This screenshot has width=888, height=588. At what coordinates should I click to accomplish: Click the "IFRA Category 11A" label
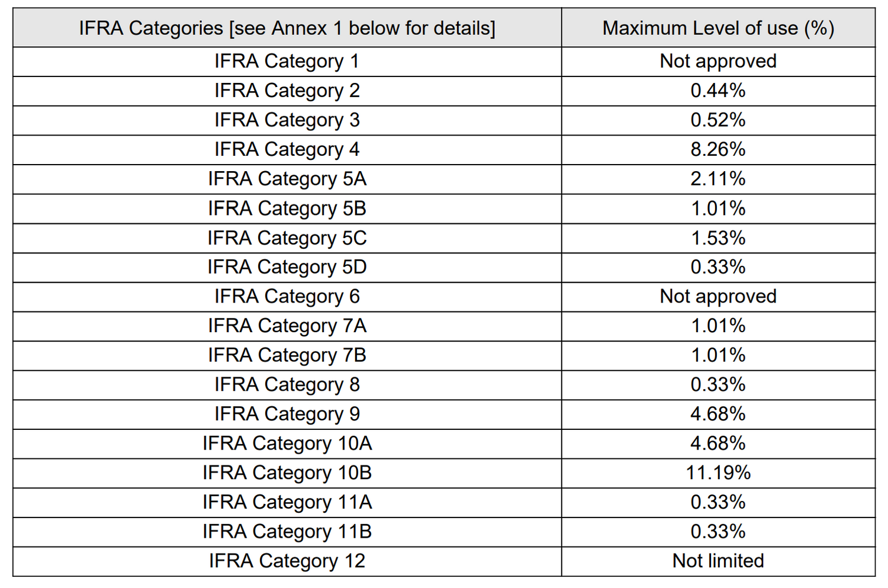pyautogui.click(x=287, y=502)
